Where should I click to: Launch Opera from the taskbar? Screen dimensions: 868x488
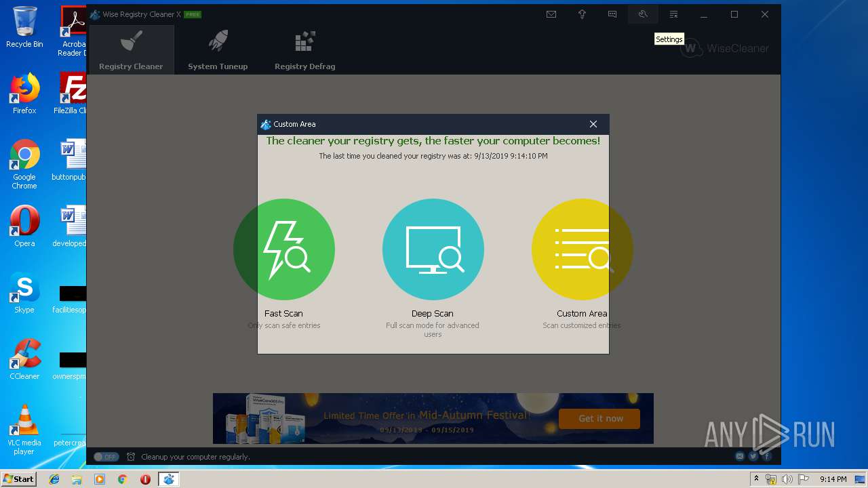coord(145,479)
